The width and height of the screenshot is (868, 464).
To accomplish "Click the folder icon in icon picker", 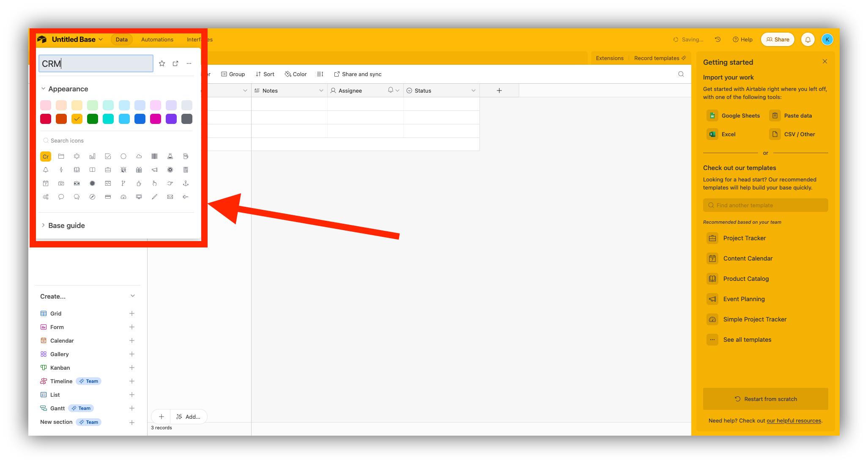I will pyautogui.click(x=61, y=156).
